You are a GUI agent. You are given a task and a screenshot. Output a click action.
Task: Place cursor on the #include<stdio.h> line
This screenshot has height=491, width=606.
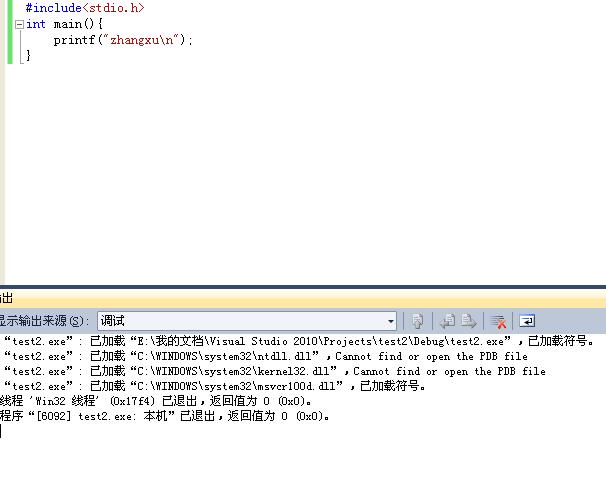[85, 8]
